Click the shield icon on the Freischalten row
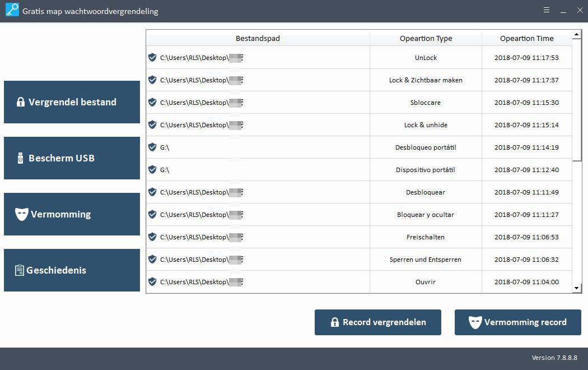This screenshot has height=370, width=588. click(152, 237)
